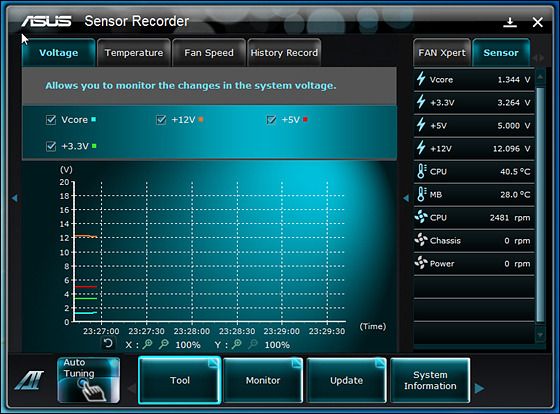Open the Monitor menu button
This screenshot has width=560, height=414.
[263, 380]
